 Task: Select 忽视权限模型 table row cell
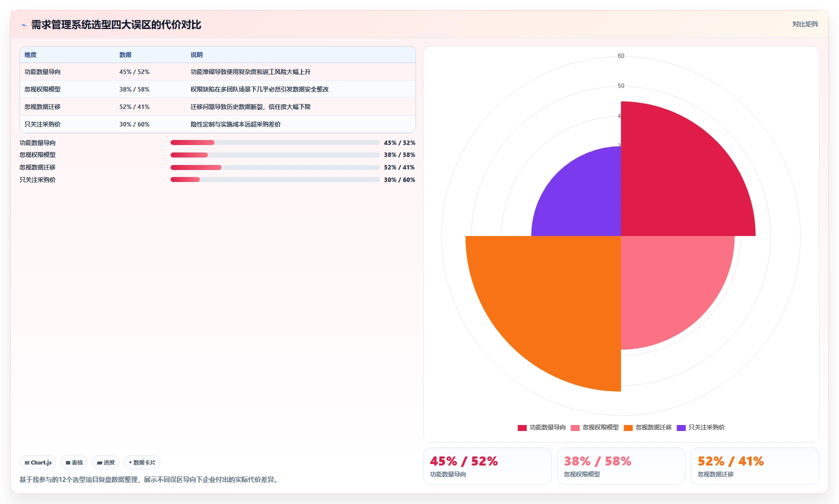[42, 89]
